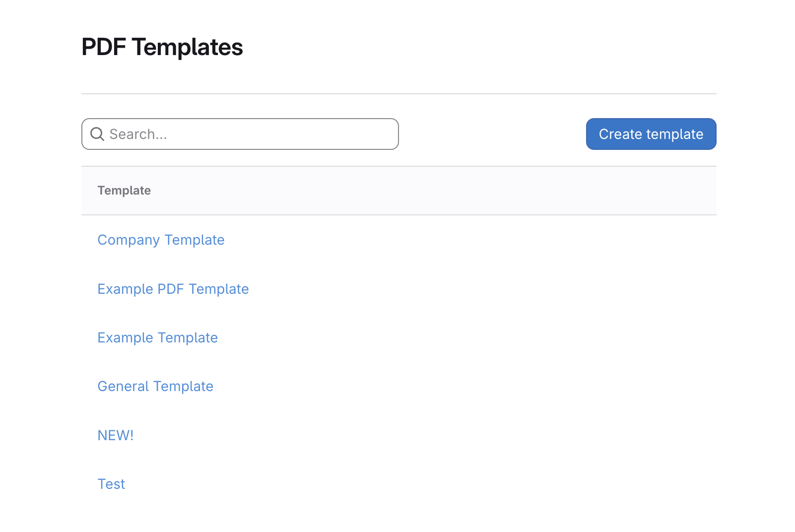Viewport: 795px width, 532px height.
Task: Open the General Template entry
Action: point(155,387)
